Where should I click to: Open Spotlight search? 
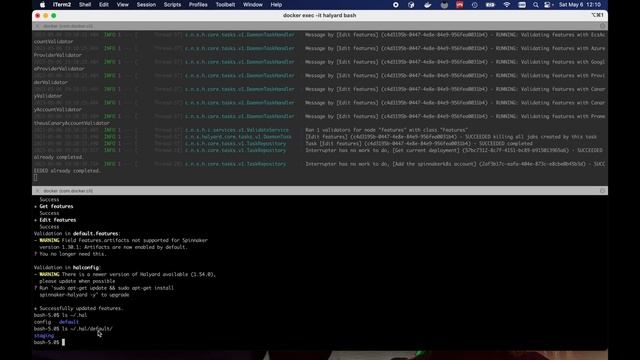pos(536,5)
